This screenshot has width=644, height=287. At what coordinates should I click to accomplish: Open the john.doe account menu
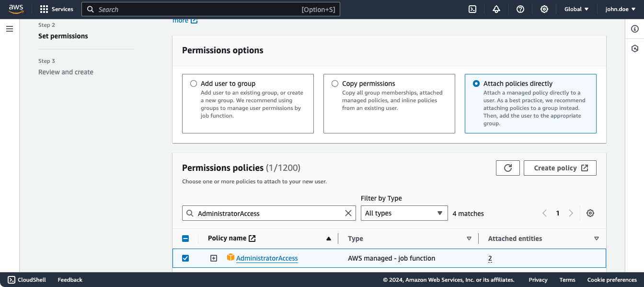click(x=620, y=9)
